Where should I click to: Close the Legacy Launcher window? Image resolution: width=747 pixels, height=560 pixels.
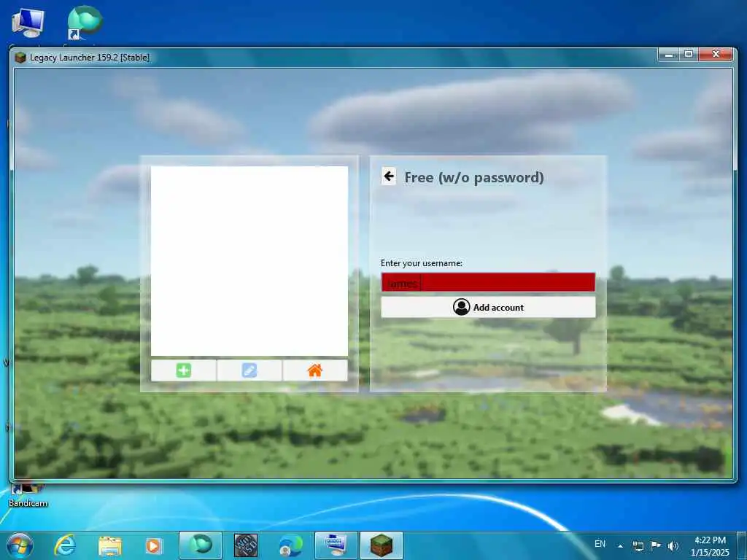[x=716, y=55]
